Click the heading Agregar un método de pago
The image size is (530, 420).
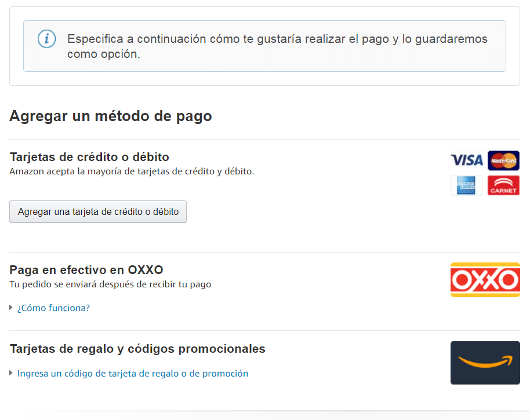tap(111, 116)
